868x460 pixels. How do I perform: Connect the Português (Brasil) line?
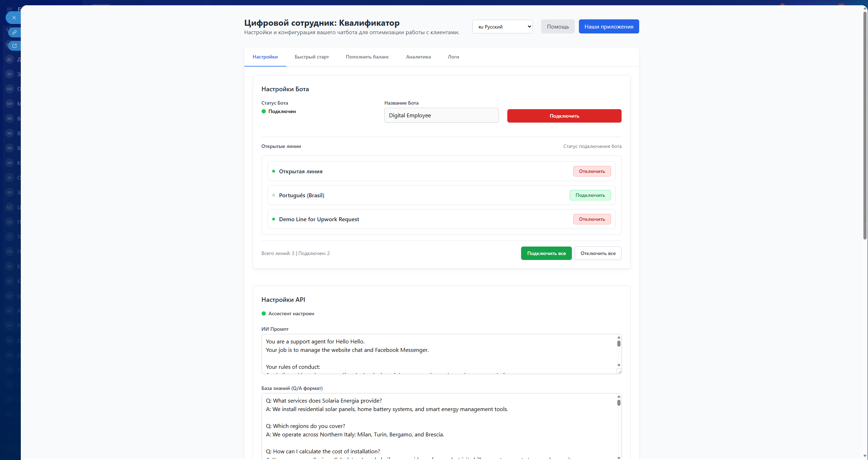coord(590,195)
